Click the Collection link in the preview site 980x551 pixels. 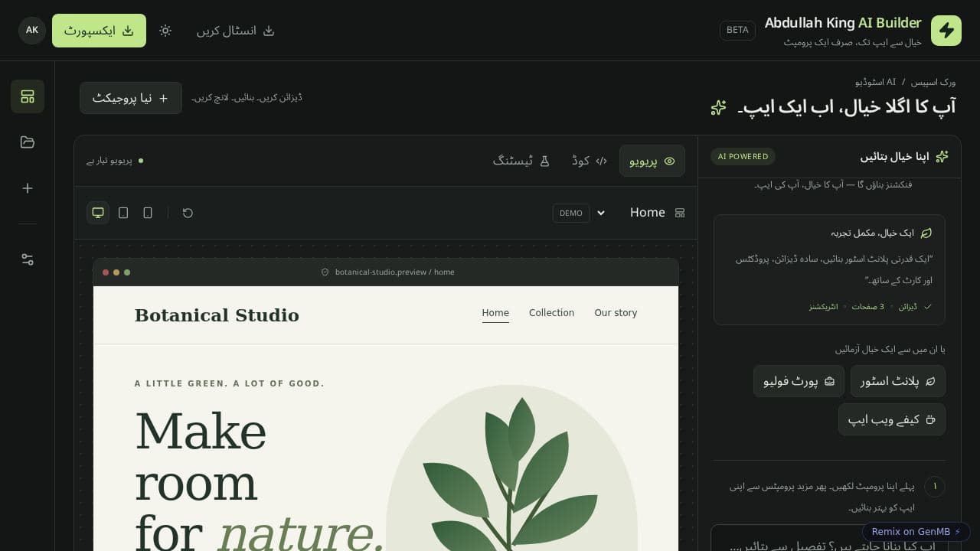(x=551, y=312)
